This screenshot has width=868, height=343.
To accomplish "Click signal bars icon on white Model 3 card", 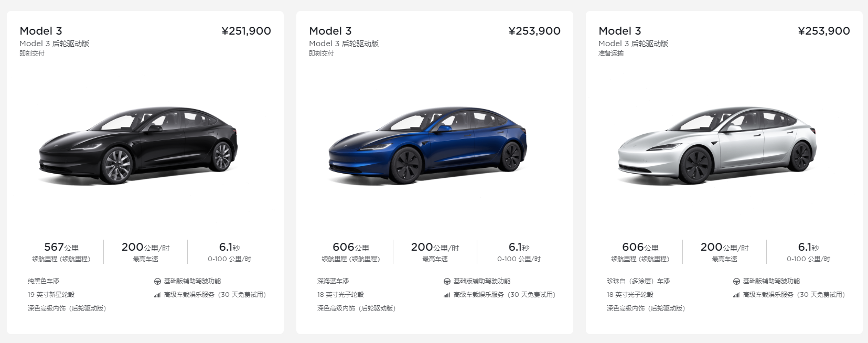I will 736,295.
